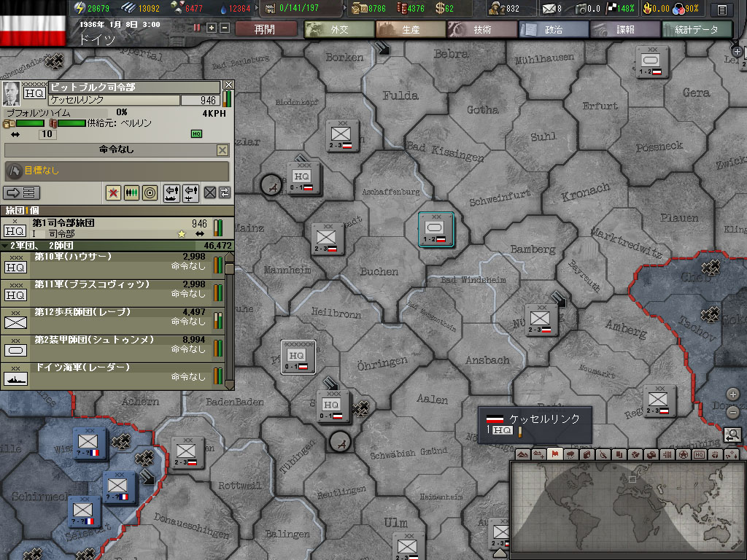Cancel current order next to 命令なし

[222, 150]
